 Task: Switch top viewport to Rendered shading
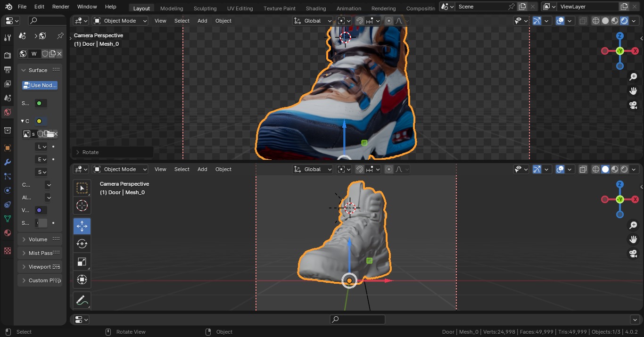tap(624, 21)
